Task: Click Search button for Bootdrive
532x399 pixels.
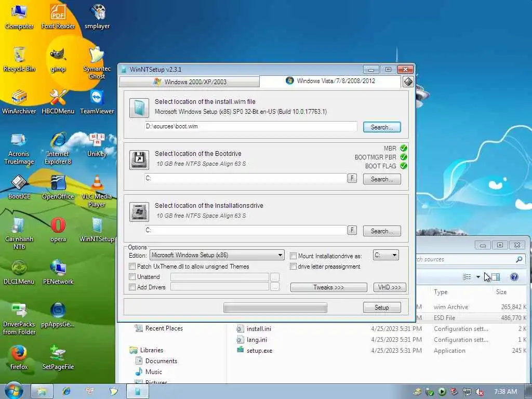Action: 382,179
